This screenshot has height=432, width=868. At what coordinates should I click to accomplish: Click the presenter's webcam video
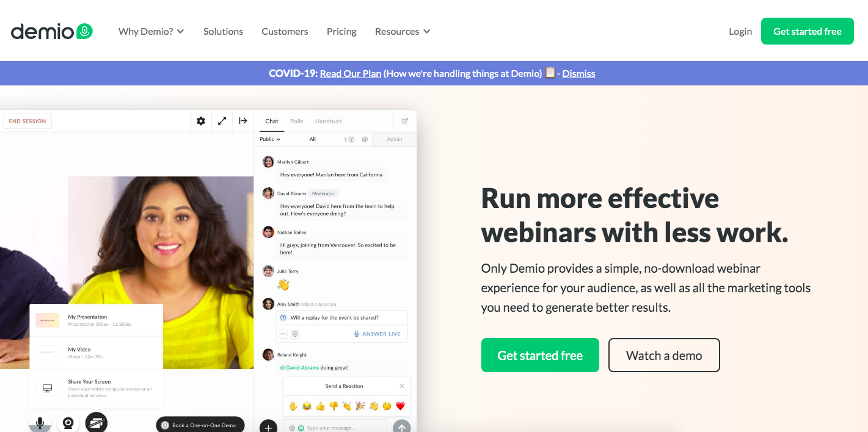point(161,272)
